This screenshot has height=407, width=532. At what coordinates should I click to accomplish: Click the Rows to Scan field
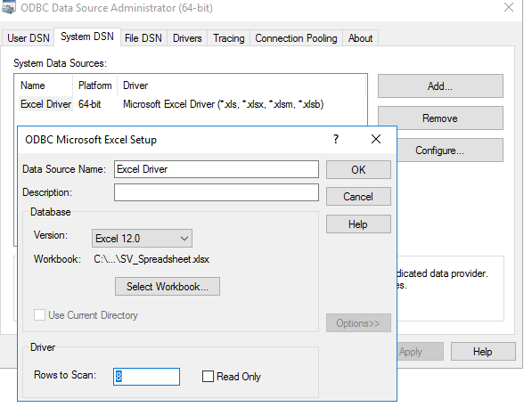[146, 377]
